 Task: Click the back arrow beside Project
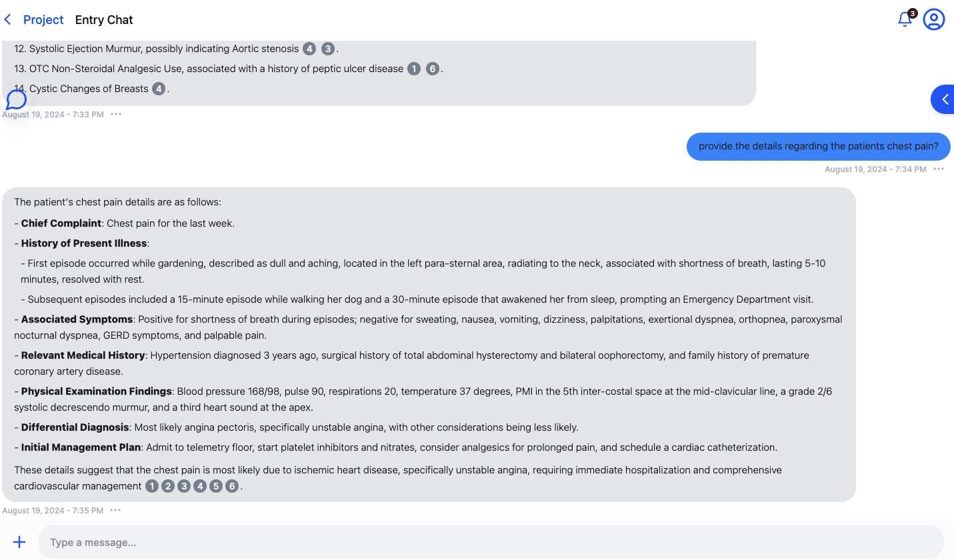(x=8, y=20)
